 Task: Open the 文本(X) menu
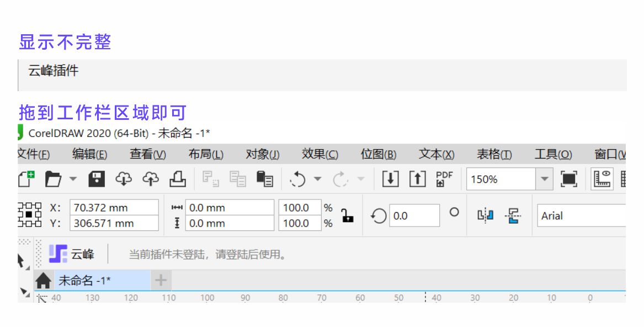click(x=436, y=154)
